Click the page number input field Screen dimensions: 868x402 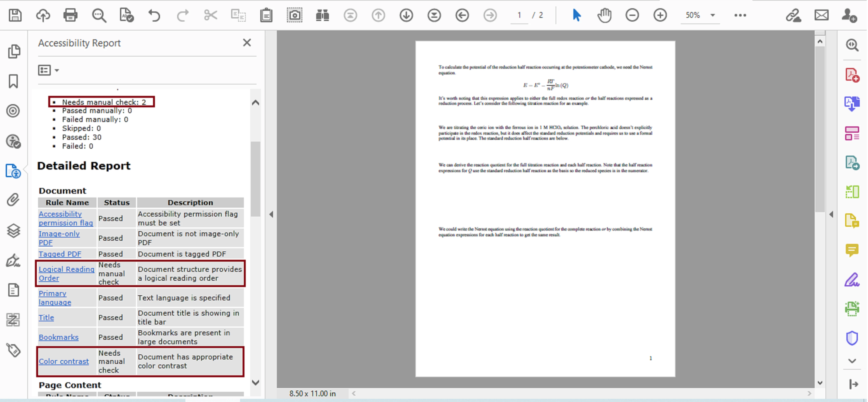pos(519,15)
